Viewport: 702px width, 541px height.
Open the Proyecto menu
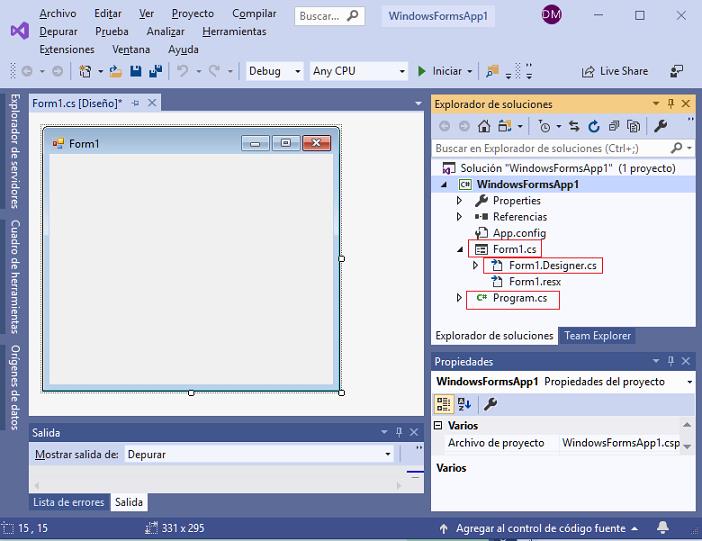pos(193,13)
